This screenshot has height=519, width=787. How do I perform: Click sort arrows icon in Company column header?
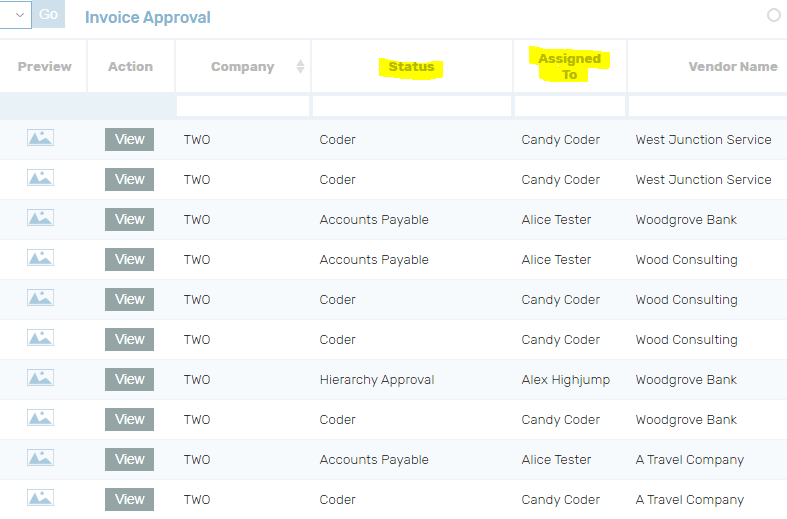(300, 67)
